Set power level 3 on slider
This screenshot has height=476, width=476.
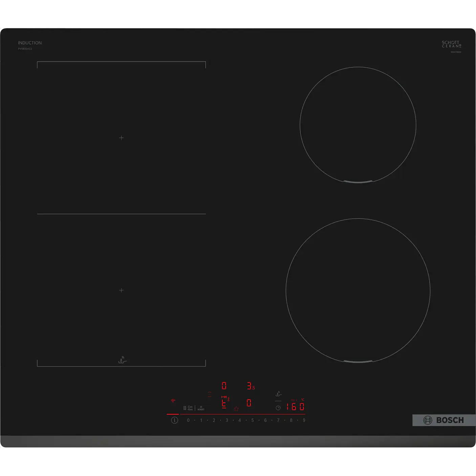pyautogui.click(x=227, y=420)
